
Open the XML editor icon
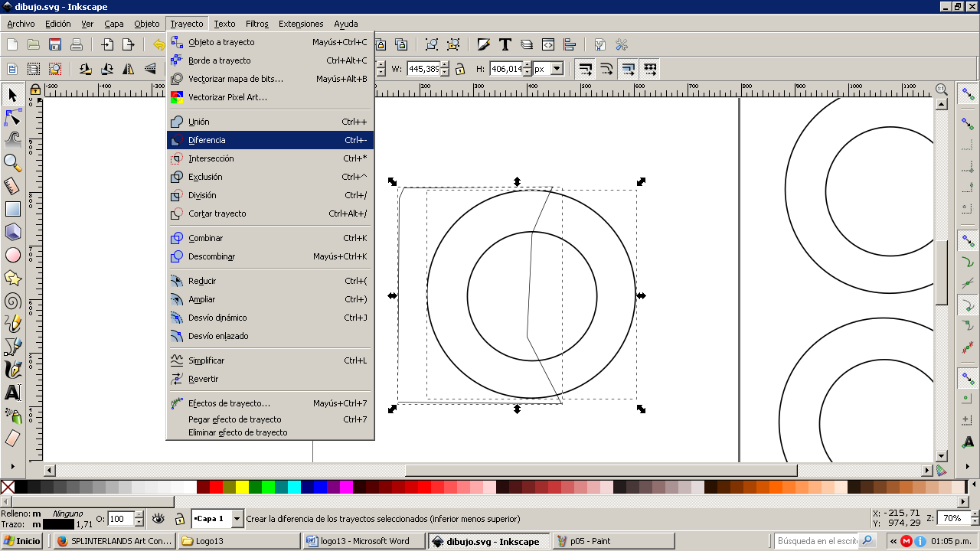tap(547, 44)
